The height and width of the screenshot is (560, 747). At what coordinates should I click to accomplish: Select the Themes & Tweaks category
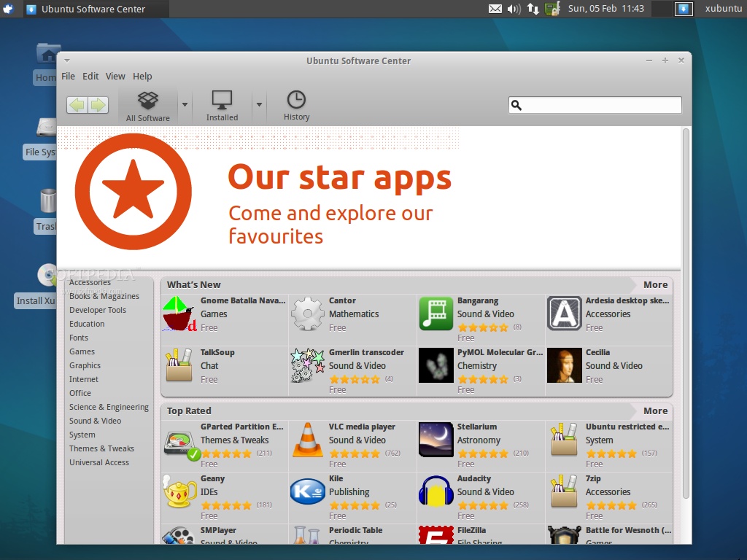pos(101,448)
